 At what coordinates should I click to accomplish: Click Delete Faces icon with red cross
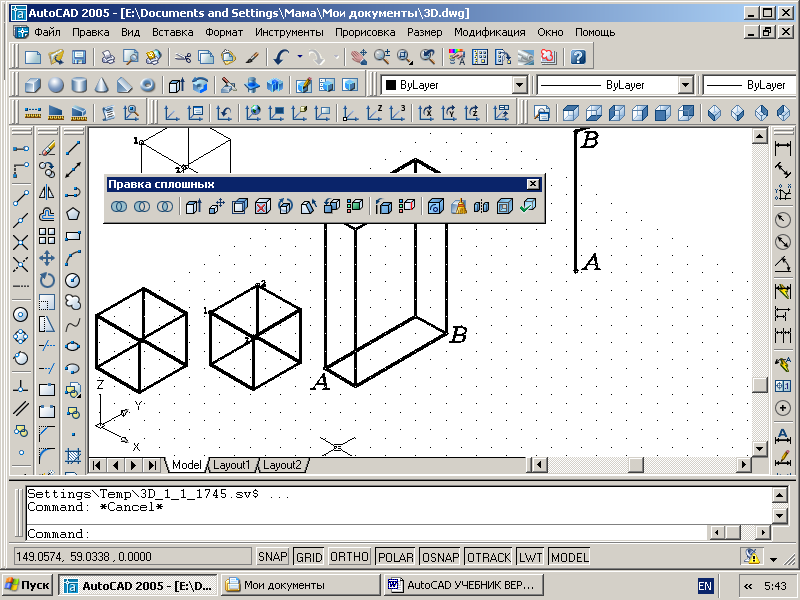pos(262,206)
